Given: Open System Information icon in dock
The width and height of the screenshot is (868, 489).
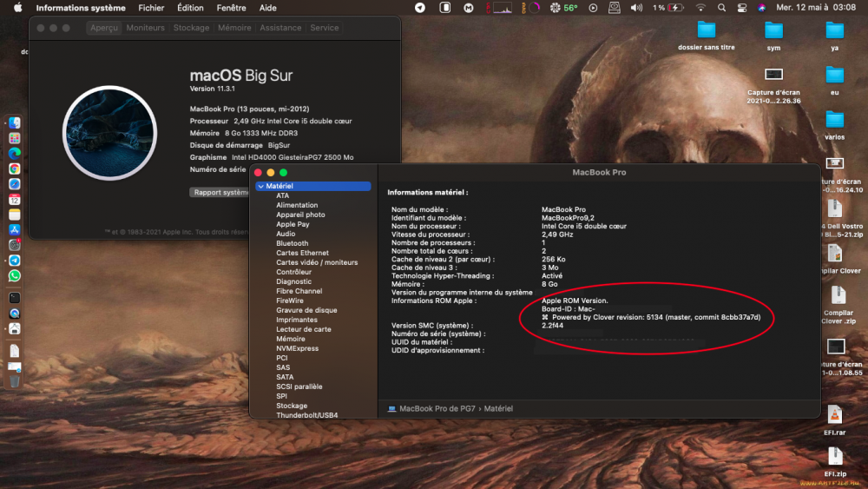Looking at the screenshot, I should click(15, 329).
